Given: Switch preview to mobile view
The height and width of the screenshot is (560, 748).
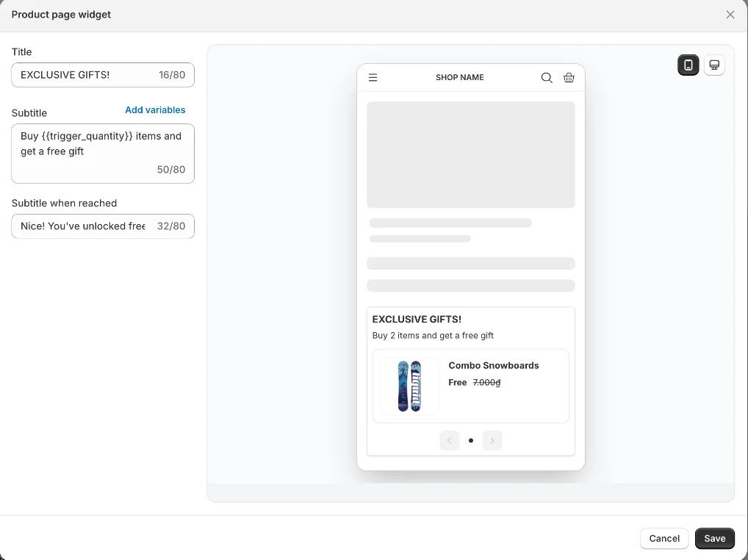Looking at the screenshot, I should coord(688,65).
